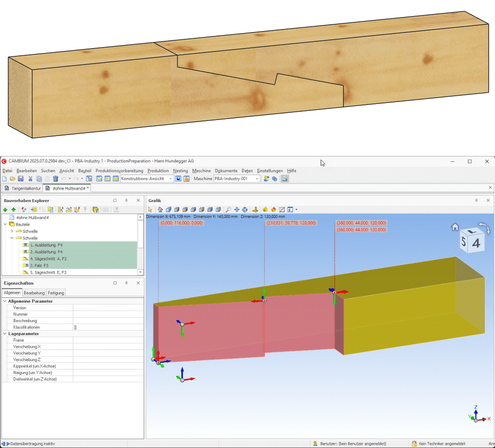Activate the pan tool in the Grafik toolbar

[237, 209]
